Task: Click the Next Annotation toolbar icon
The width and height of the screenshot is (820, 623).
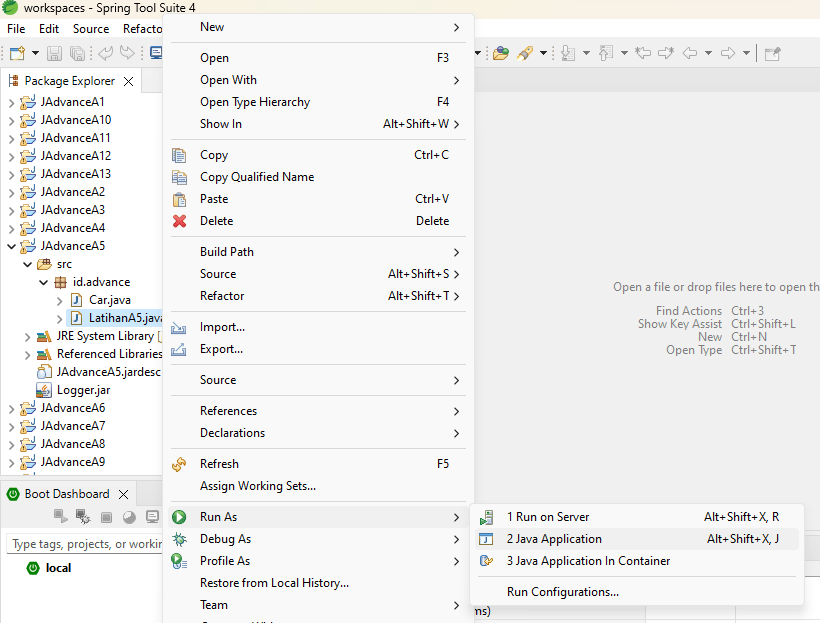Action: [567, 53]
